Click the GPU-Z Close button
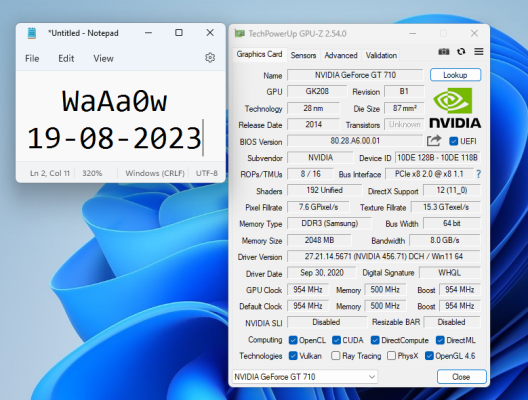 461,376
